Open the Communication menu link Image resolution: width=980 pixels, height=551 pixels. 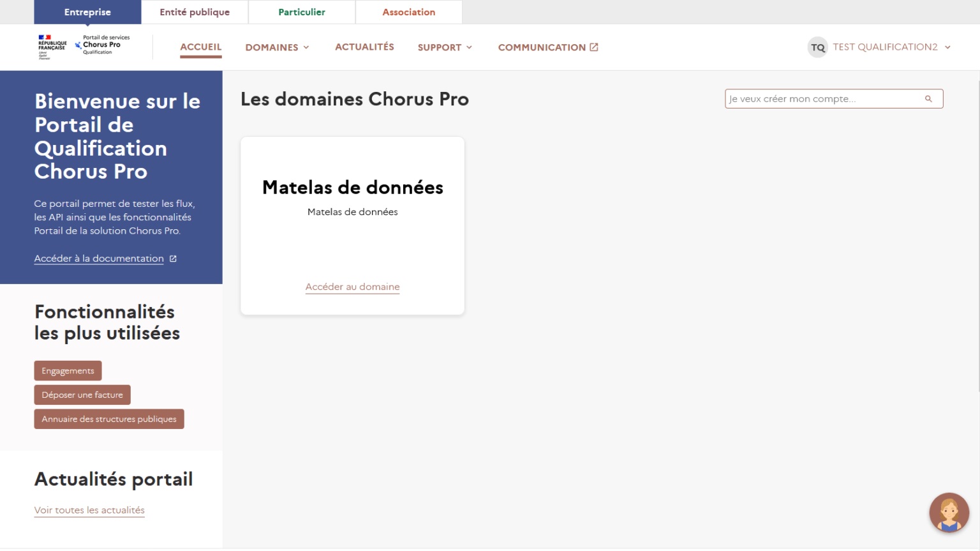click(548, 47)
